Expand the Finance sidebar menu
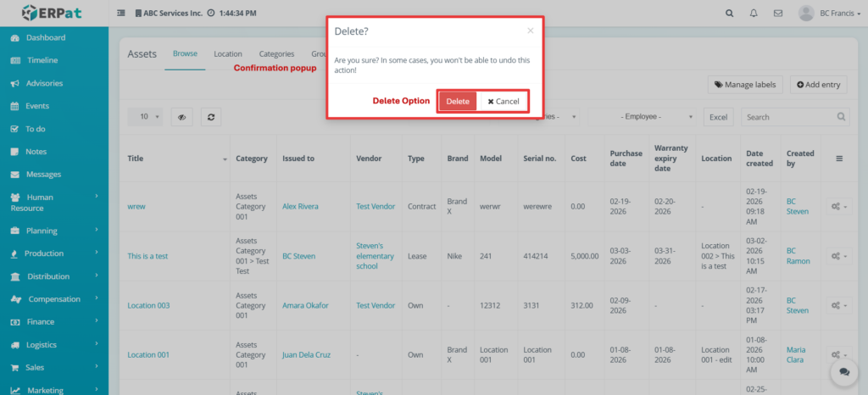The image size is (868, 395). coord(54,322)
